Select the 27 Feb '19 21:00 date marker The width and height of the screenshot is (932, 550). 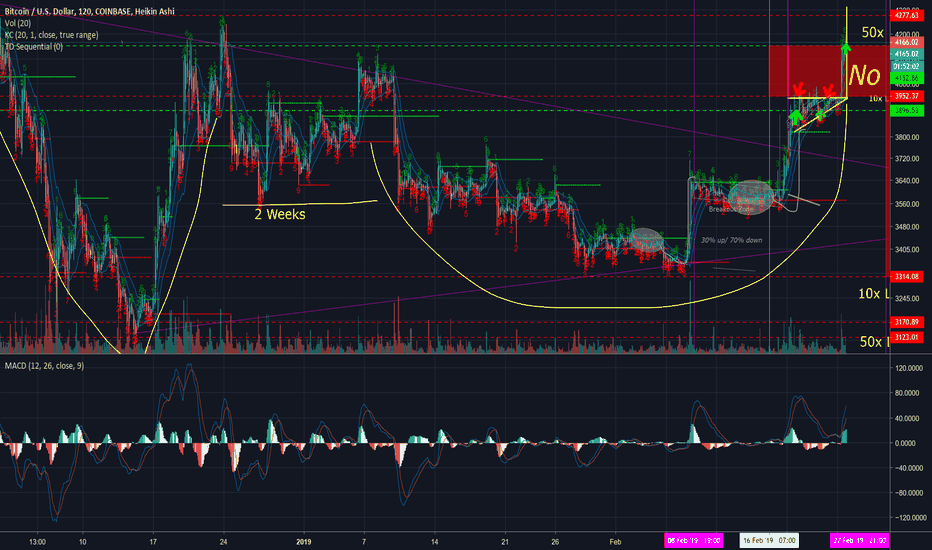pos(859,540)
